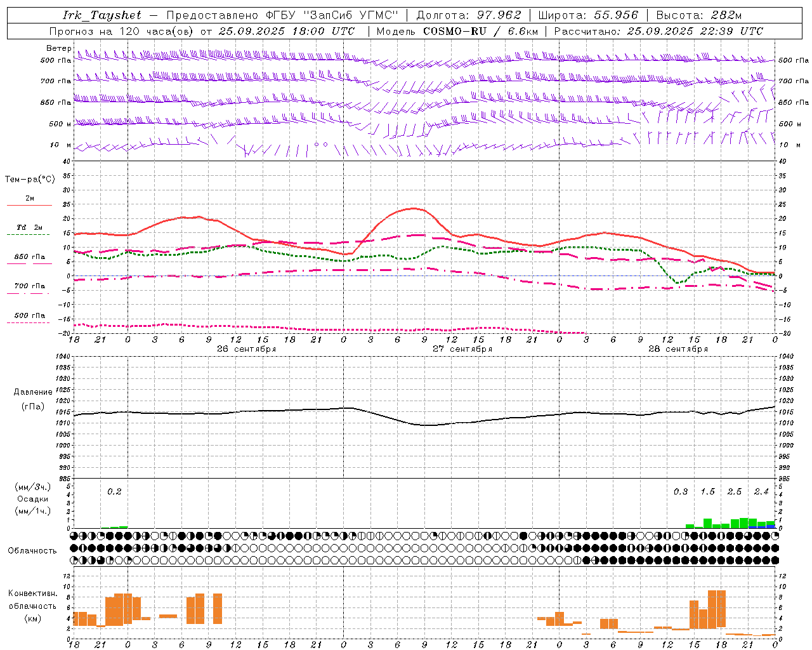The width and height of the screenshot is (812, 650).
Task: Click the Долгота: 97.962 value
Action: click(x=468, y=15)
